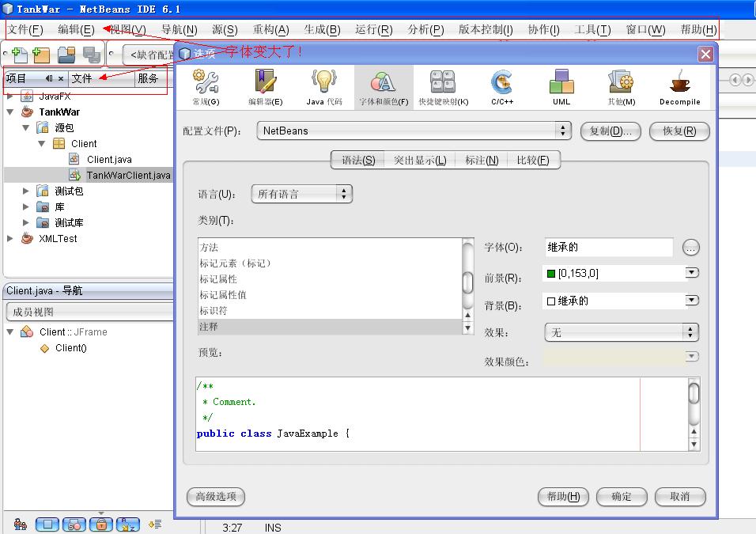Click the 恢复(R) Restore button
Viewport: 756px width, 534px height.
point(679,131)
